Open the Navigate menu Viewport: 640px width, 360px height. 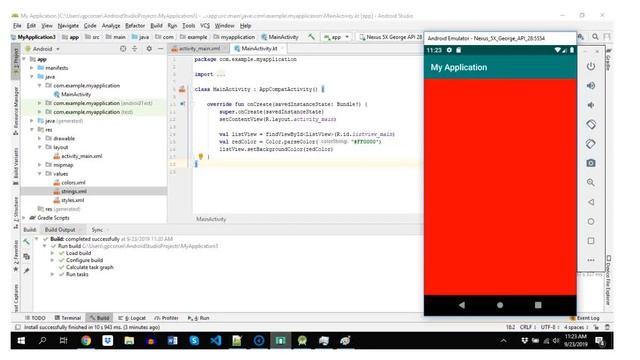tap(68, 26)
